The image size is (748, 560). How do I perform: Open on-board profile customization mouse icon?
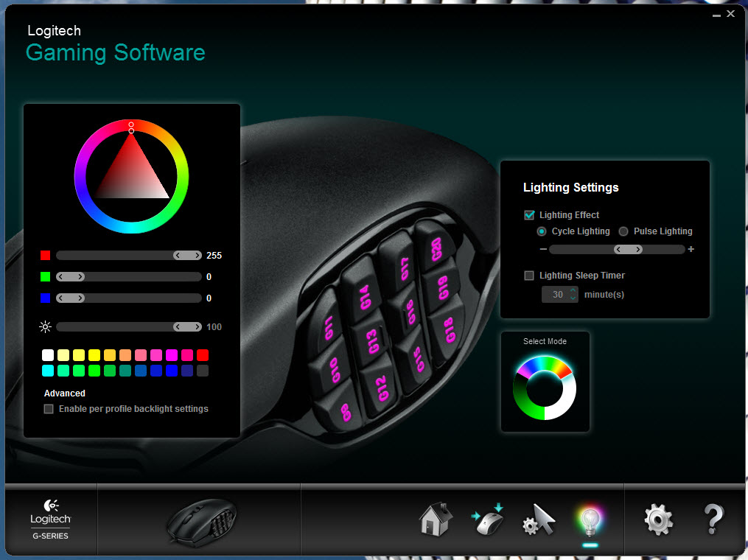pos(488,519)
